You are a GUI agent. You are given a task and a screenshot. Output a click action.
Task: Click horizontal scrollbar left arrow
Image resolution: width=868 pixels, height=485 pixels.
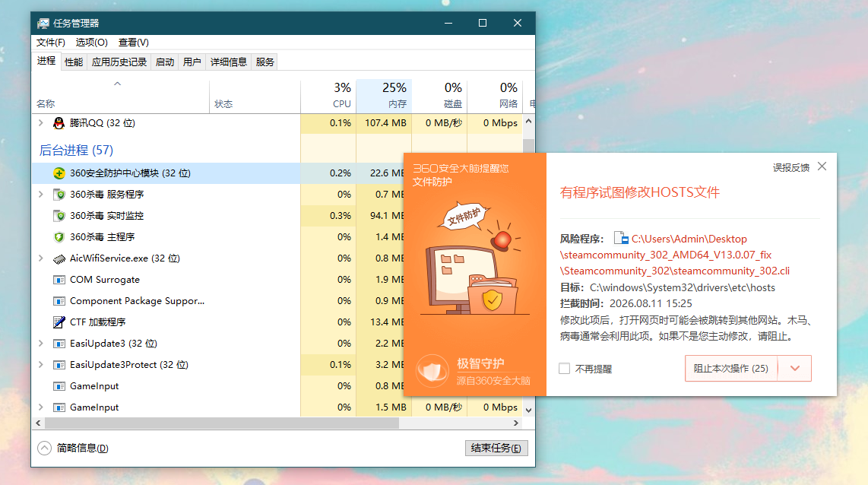pyautogui.click(x=38, y=423)
